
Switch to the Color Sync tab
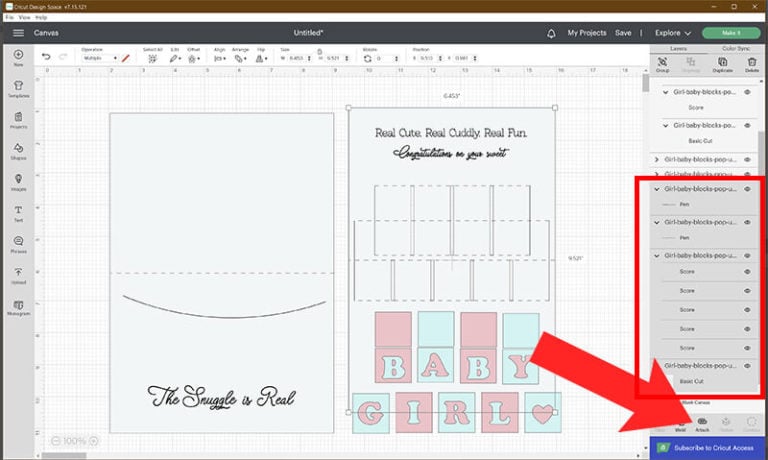coord(736,48)
